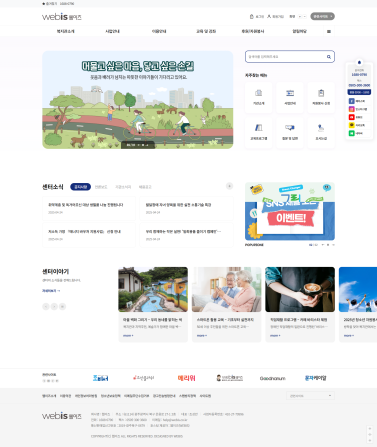The width and height of the screenshot is (377, 447).
Task: Open the full-menu hamburger icon
Action: [x=329, y=31]
